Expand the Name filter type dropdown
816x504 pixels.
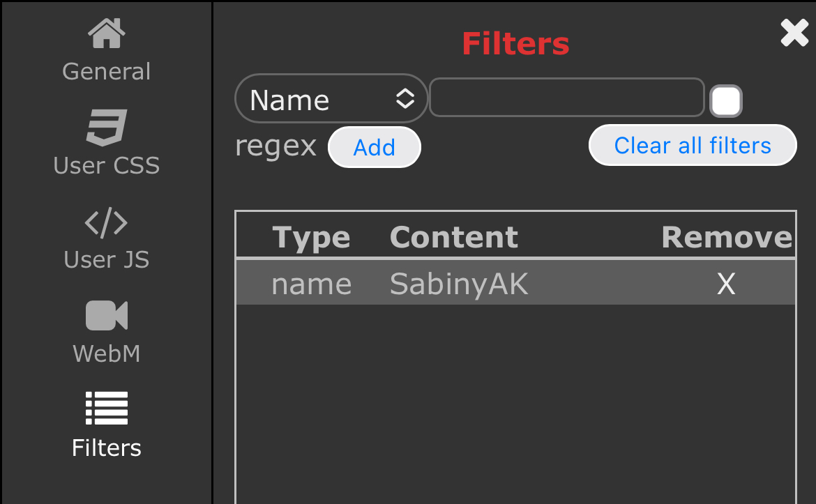click(x=331, y=98)
